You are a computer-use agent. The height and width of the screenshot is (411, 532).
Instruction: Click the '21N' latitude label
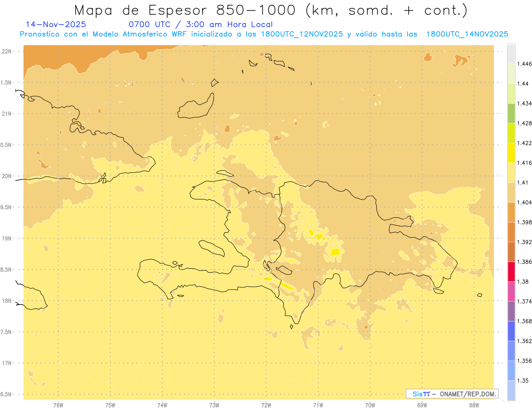7,114
